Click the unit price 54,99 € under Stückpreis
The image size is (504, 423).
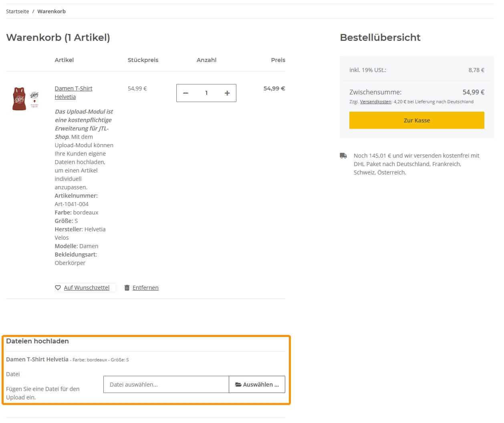(137, 88)
